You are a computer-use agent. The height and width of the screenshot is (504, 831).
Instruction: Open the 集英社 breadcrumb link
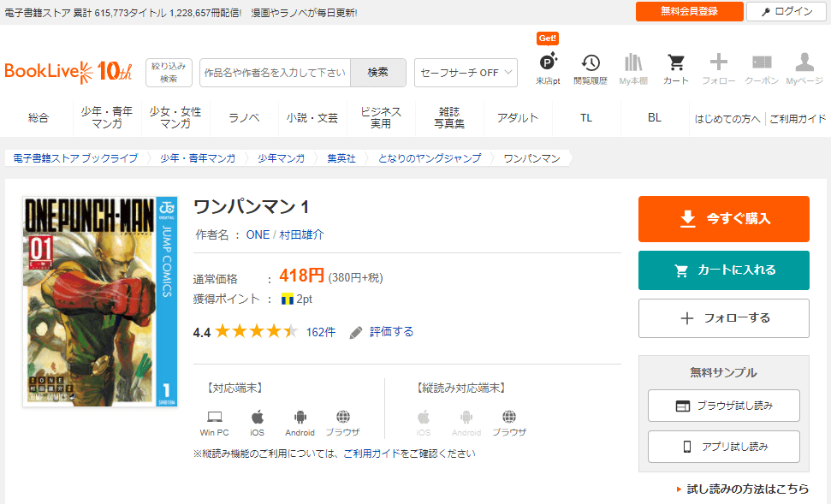(x=341, y=158)
